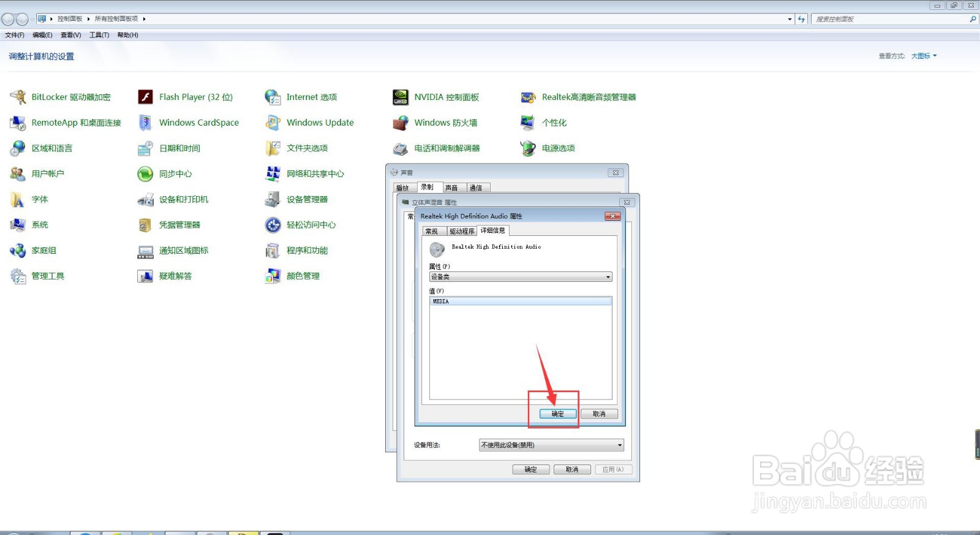Select 详细信息 tab in Realtek properties
This screenshot has height=535, width=980.
[493, 230]
